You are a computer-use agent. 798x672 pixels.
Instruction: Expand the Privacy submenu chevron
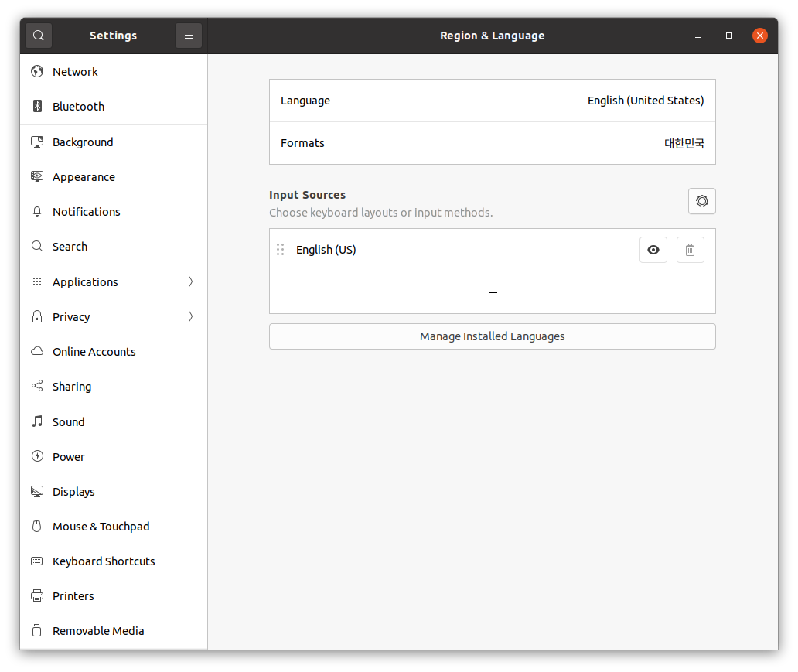click(x=190, y=316)
